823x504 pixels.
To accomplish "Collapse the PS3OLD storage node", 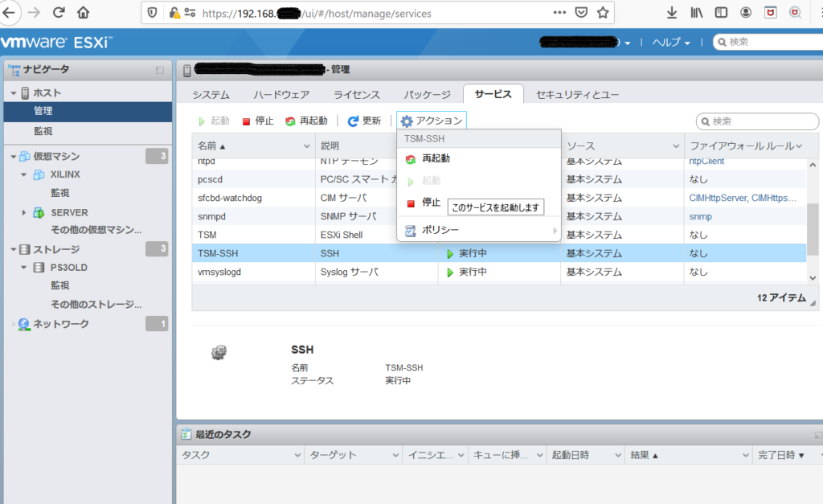I will click(24, 267).
